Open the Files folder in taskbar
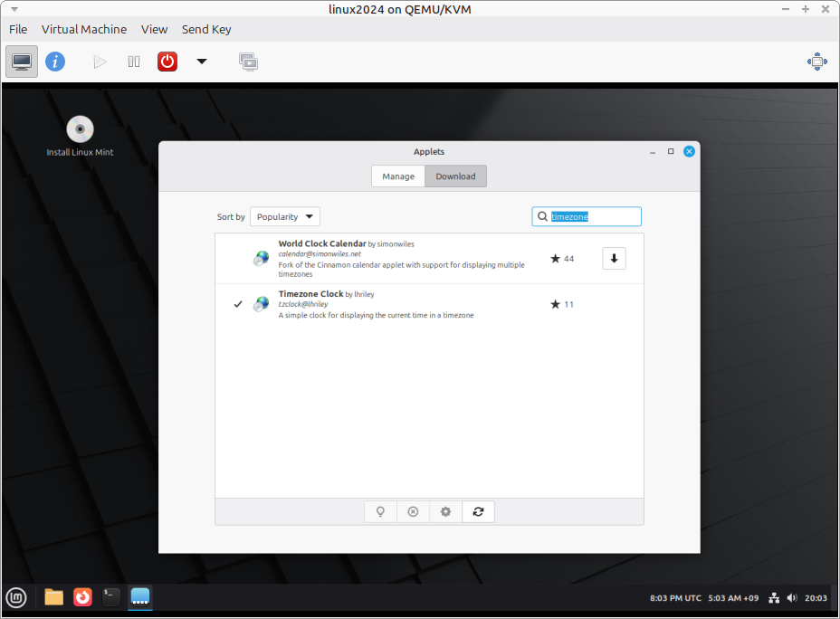 point(53,597)
